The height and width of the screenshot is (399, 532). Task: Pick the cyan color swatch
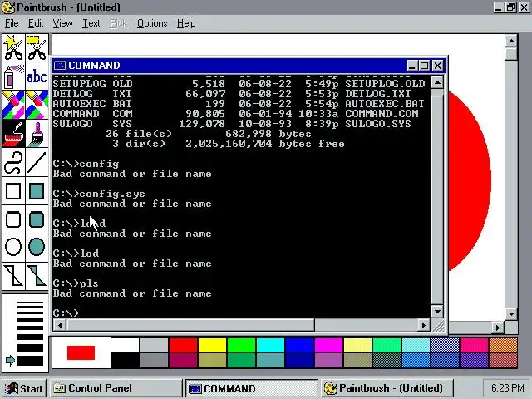[270, 346]
